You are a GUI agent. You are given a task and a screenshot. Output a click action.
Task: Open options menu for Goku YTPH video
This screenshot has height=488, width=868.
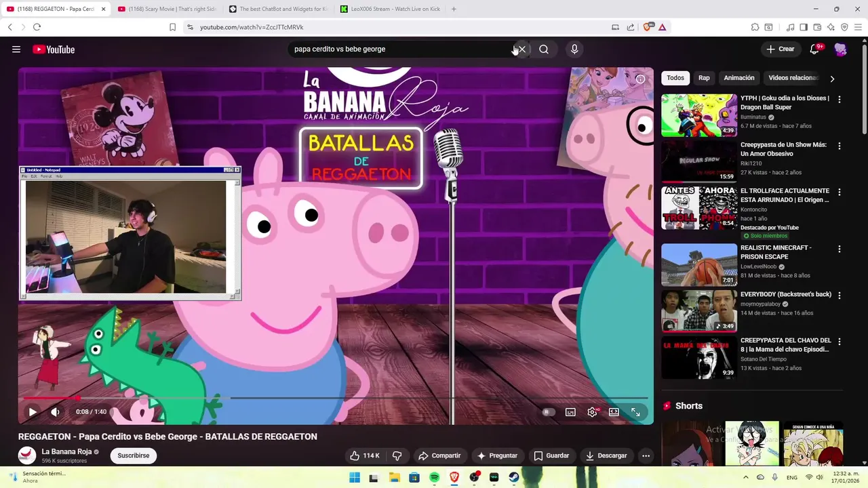pos(839,100)
